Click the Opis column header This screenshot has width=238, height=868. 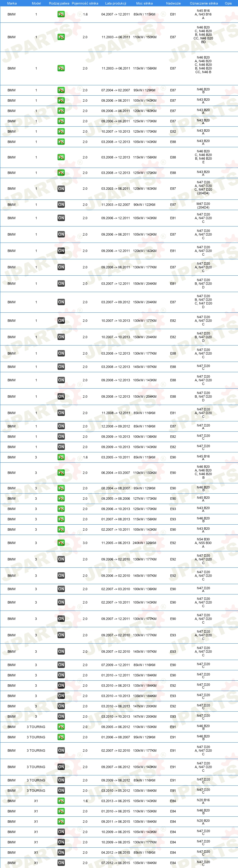click(229, 3)
